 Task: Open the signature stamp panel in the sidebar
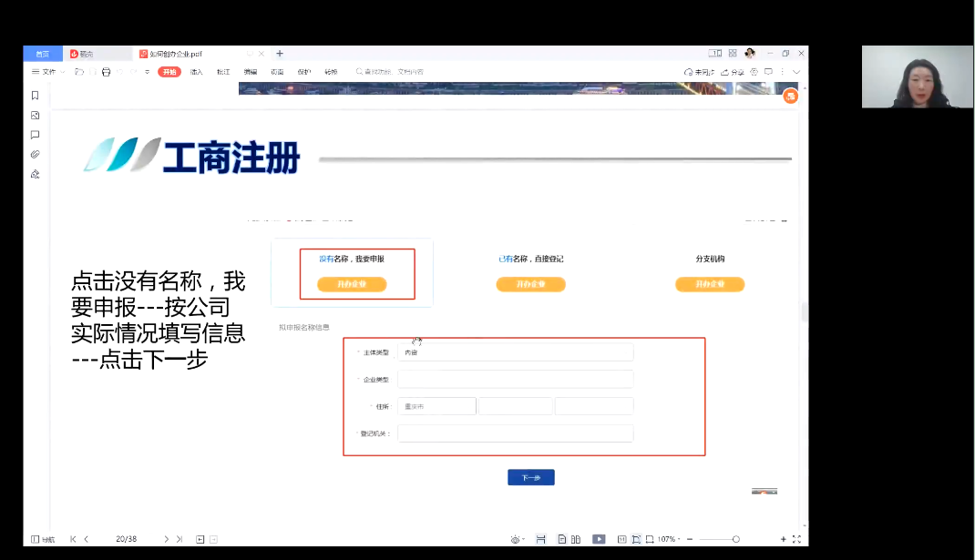35,174
